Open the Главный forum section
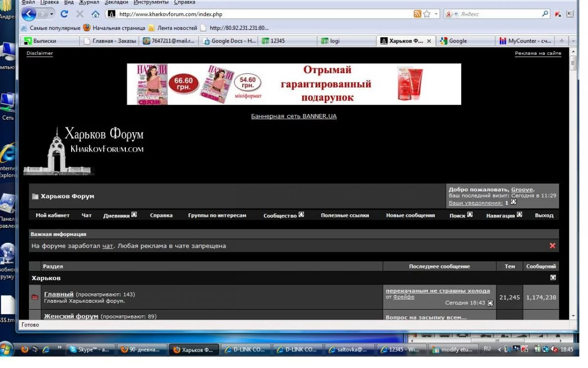Screen dimensions: 588x368 tap(59, 294)
